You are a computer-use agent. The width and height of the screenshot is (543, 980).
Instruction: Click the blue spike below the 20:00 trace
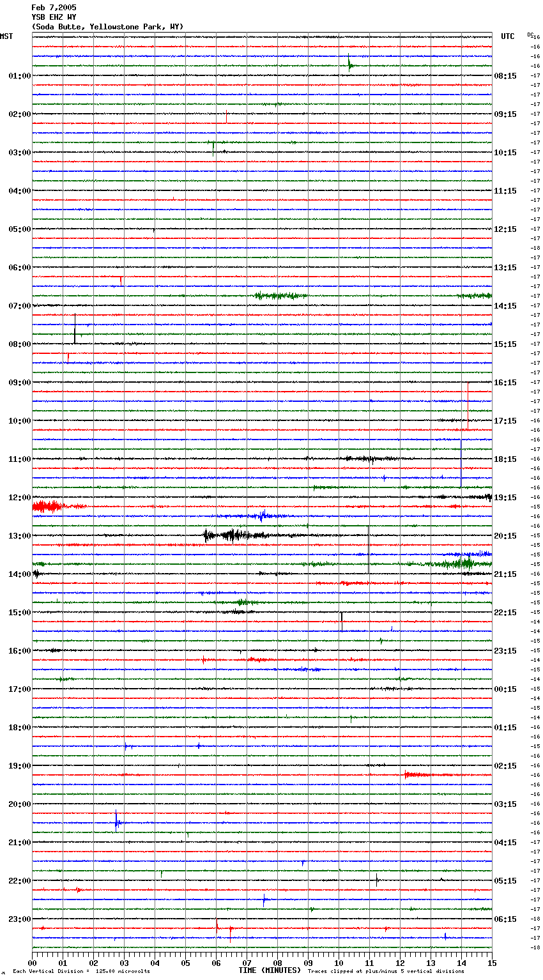pos(116,821)
